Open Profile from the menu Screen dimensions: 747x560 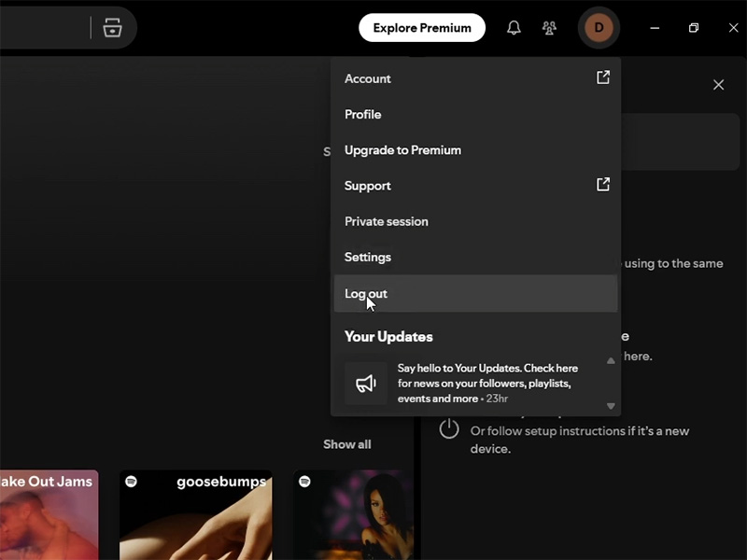coord(475,114)
